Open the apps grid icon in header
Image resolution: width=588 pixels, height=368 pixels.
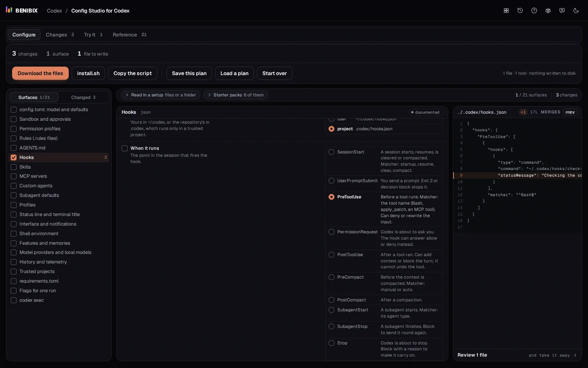[506, 11]
